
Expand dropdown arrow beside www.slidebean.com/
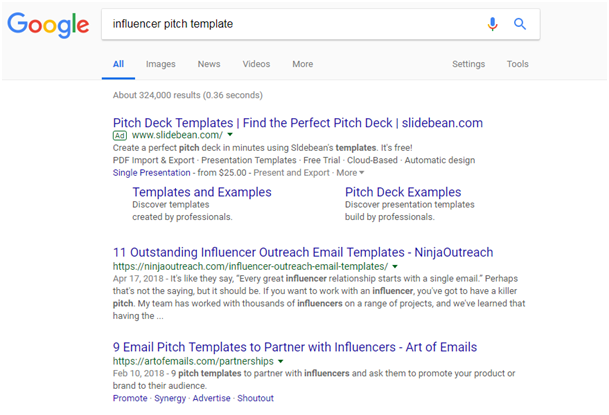click(230, 135)
